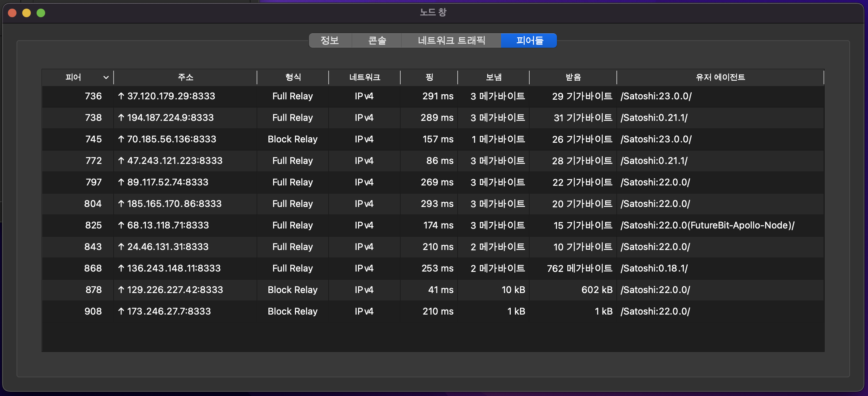The image size is (868, 396).
Task: Sort peers by 핑 column header
Action: (429, 77)
